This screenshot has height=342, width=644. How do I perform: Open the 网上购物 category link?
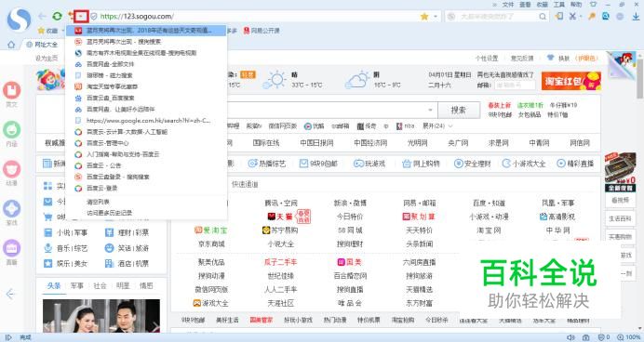421,164
